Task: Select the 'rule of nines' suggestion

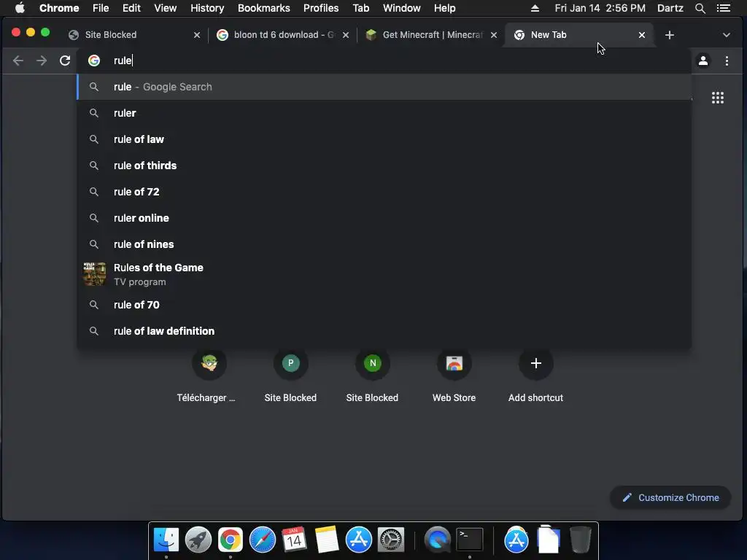Action: pyautogui.click(x=384, y=244)
